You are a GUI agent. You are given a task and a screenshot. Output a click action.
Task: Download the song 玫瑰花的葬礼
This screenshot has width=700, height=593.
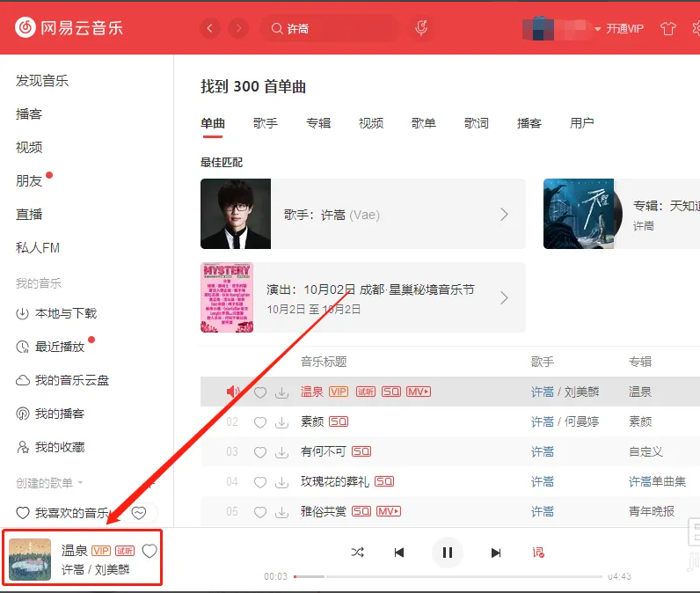point(281,482)
